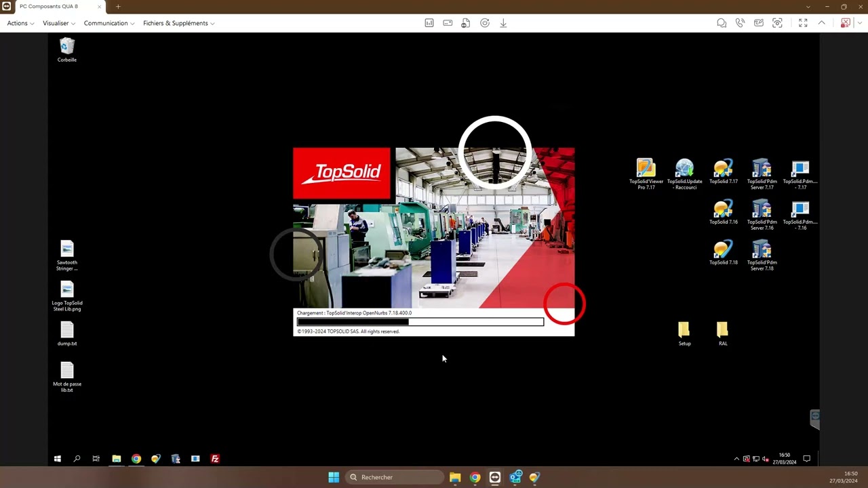Screen dimensions: 868x488
Task: Add a new session tab with plus button
Action: pyautogui.click(x=118, y=6)
